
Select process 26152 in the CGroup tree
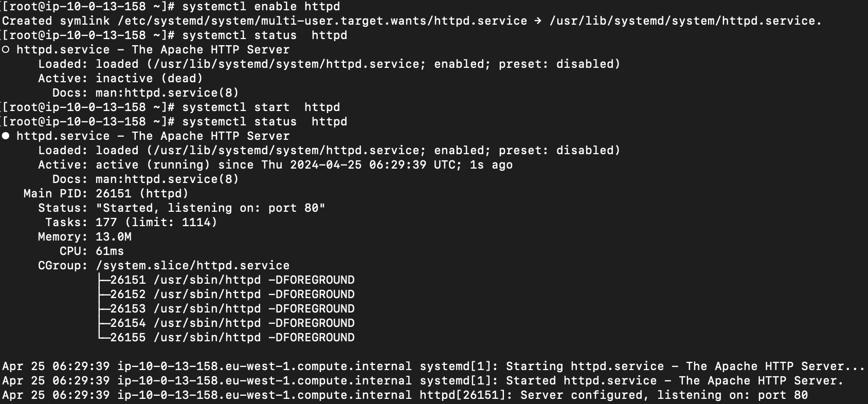(231, 295)
